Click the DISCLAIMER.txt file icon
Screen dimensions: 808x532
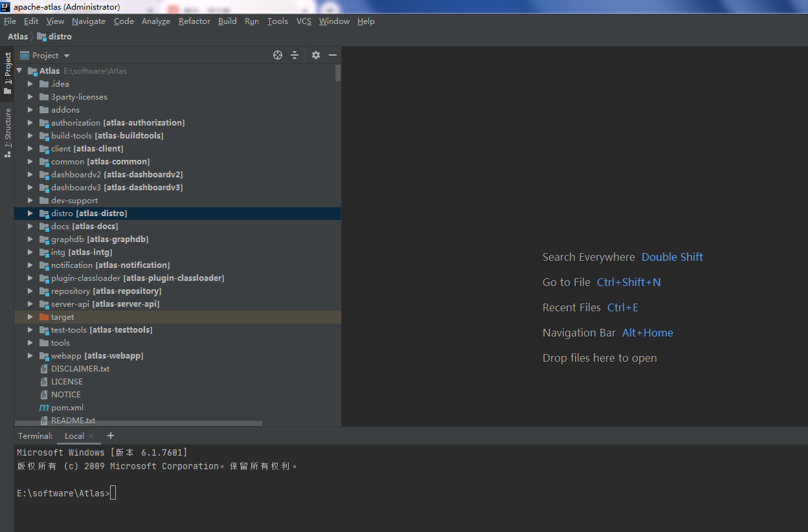(x=44, y=369)
